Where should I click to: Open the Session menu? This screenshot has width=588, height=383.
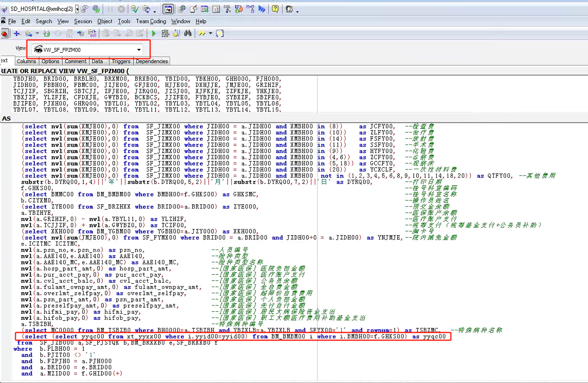[x=83, y=21]
